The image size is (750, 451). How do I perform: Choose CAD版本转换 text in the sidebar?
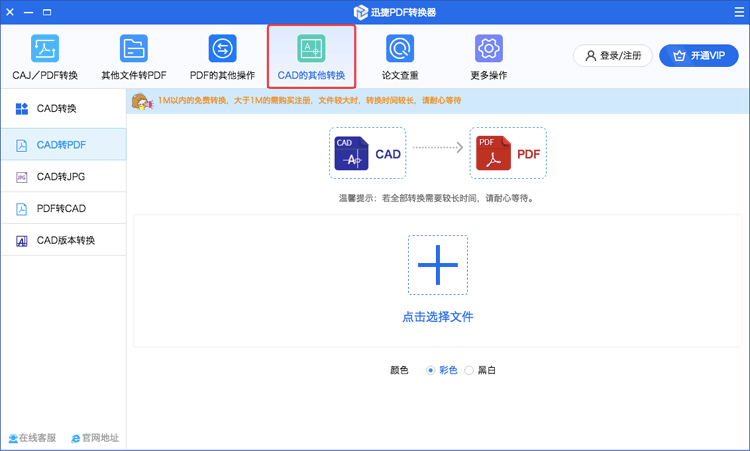pos(66,241)
